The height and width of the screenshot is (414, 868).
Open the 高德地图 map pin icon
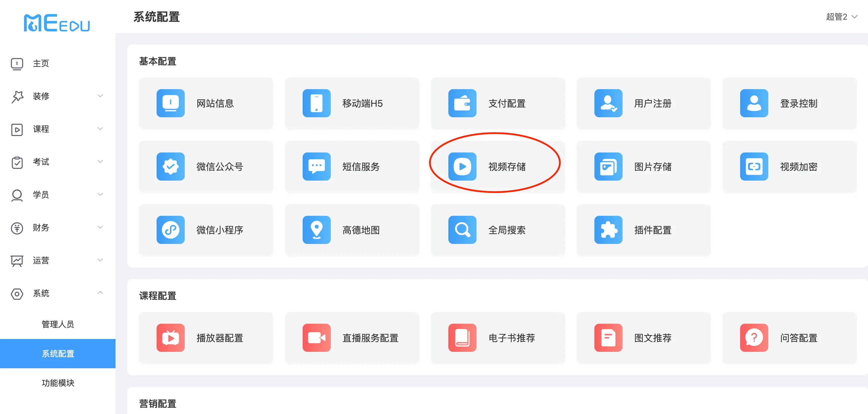pyautogui.click(x=316, y=230)
